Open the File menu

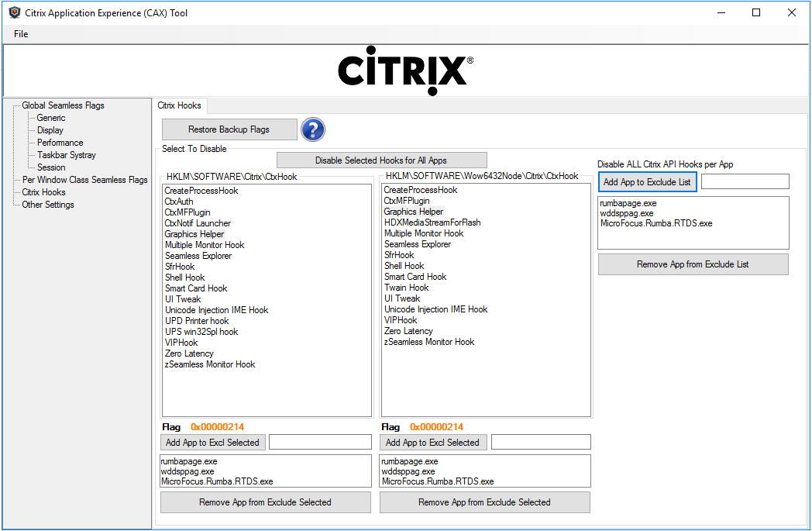[20, 34]
